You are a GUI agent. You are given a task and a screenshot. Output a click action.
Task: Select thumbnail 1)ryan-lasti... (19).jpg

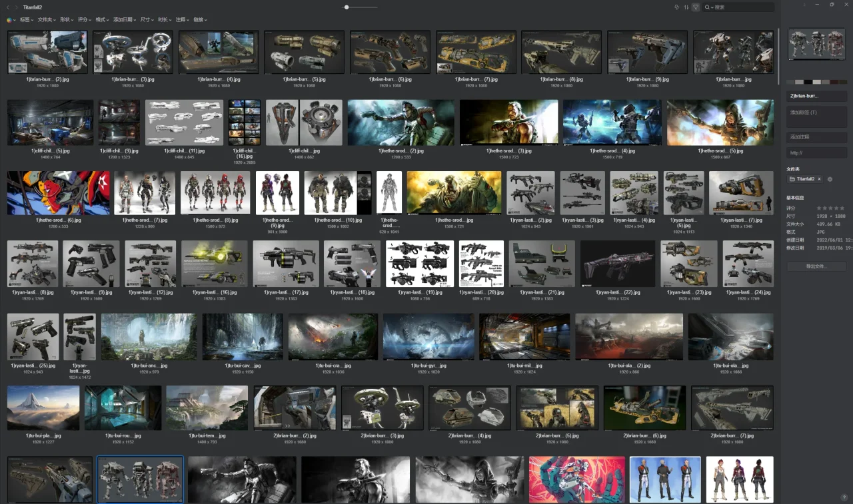coord(420,264)
